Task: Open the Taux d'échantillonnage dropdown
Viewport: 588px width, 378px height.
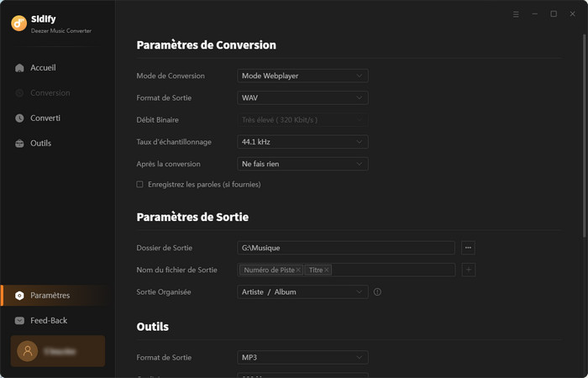Action: tap(302, 142)
